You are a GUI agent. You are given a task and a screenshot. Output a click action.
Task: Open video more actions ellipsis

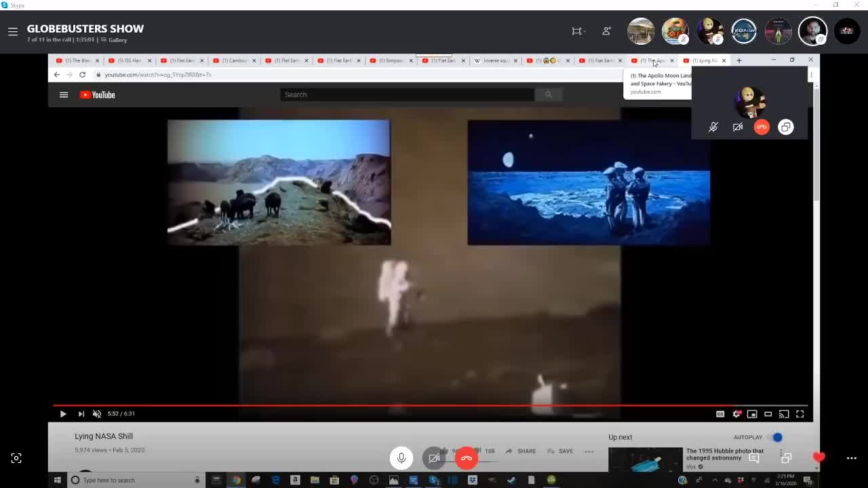pos(589,451)
